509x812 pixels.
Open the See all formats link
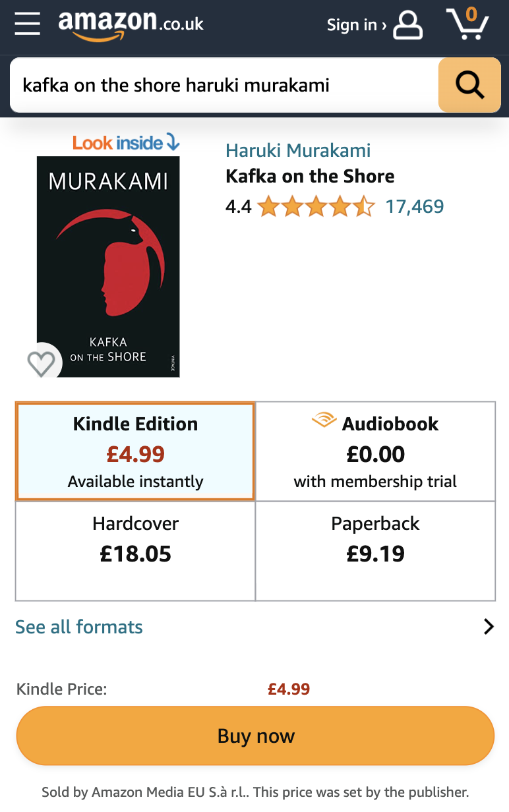(x=79, y=627)
